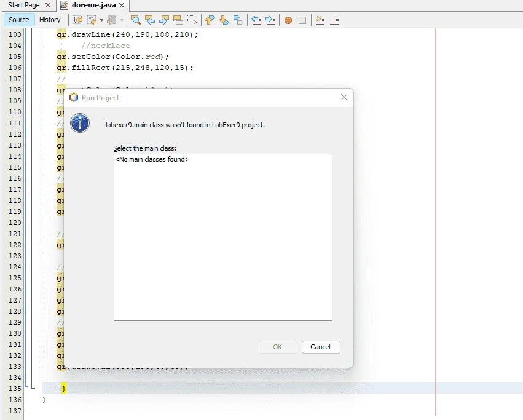Click the OK button in Run Project

point(278,347)
